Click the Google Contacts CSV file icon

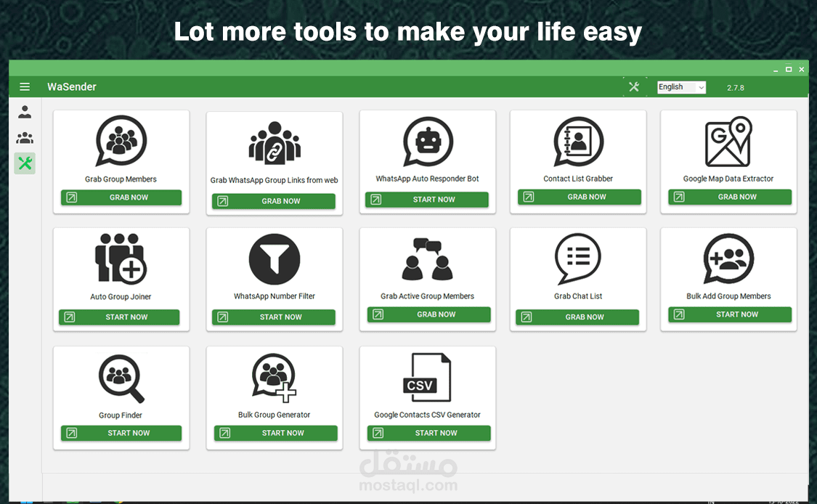coord(427,378)
